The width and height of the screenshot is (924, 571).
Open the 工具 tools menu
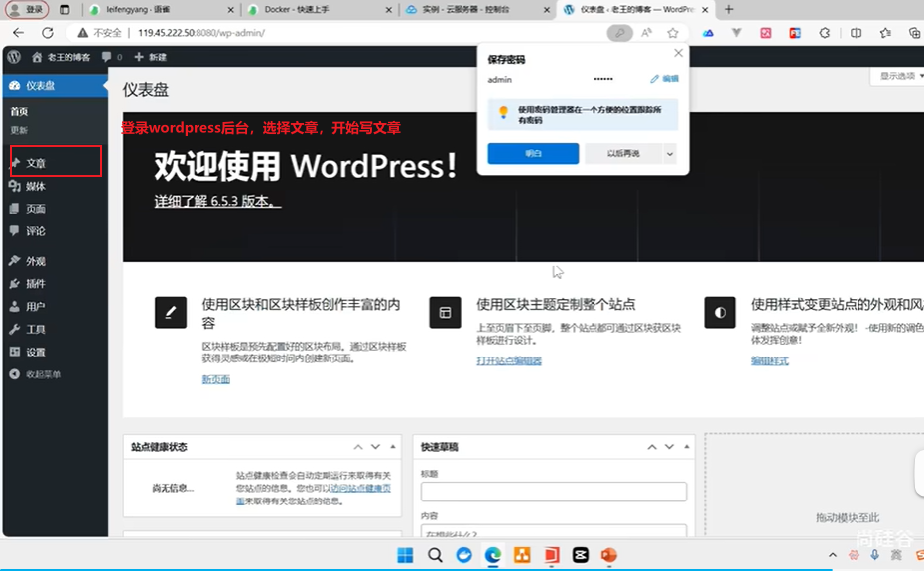pyautogui.click(x=56, y=329)
